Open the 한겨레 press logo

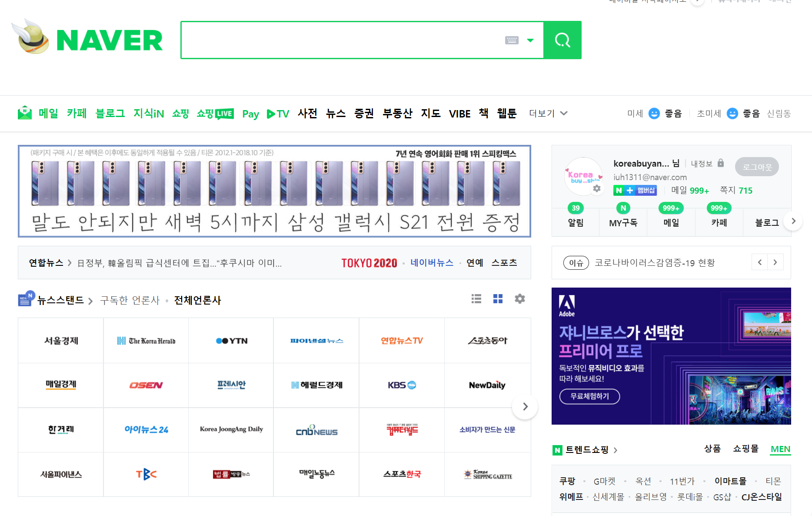[61, 429]
